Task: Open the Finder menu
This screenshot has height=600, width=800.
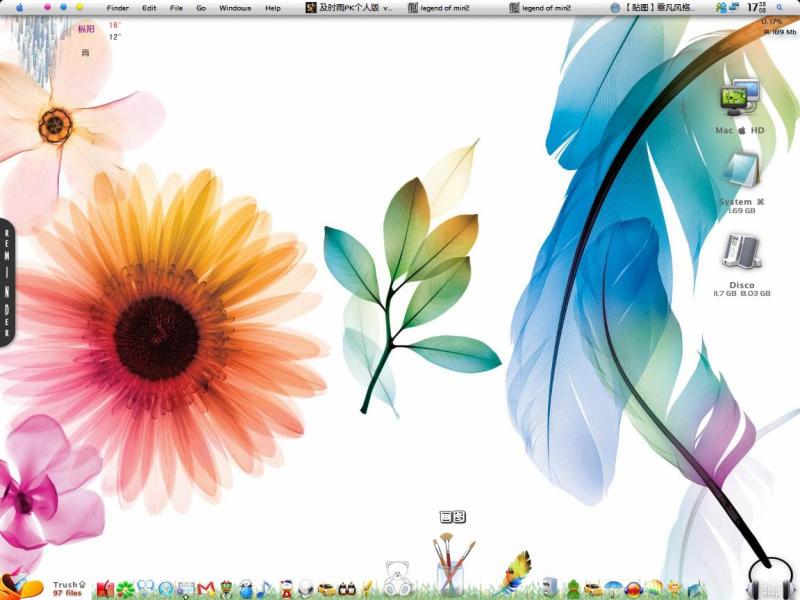Action: tap(118, 8)
